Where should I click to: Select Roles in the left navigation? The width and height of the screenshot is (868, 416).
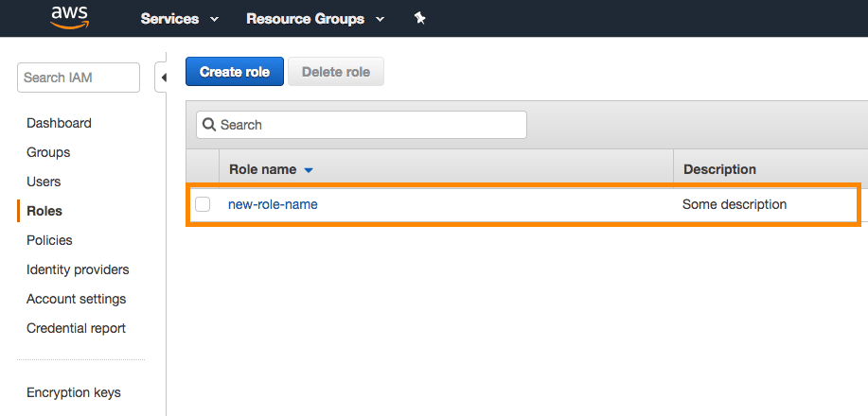[x=44, y=211]
